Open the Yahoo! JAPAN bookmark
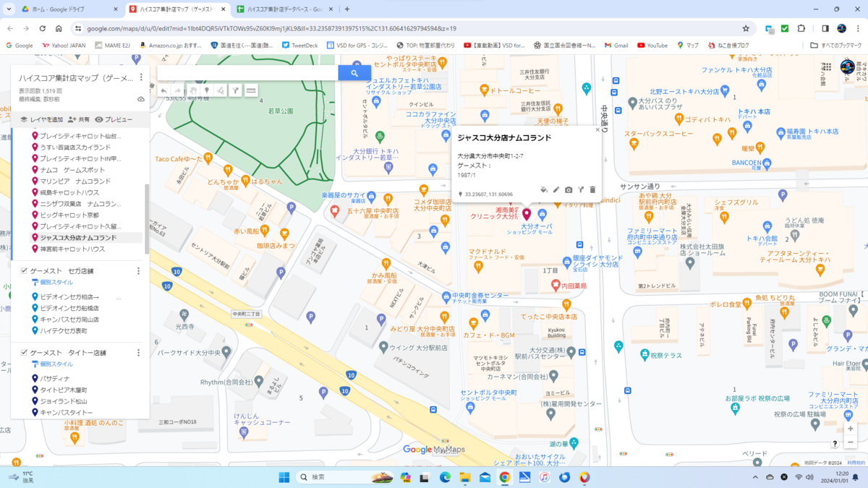 (64, 45)
